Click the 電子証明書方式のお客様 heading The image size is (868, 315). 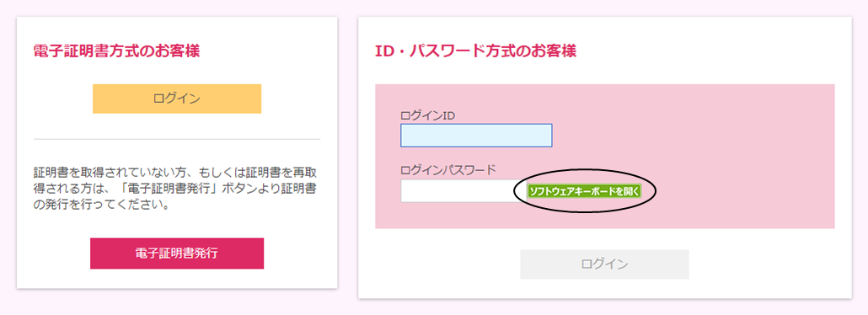117,51
